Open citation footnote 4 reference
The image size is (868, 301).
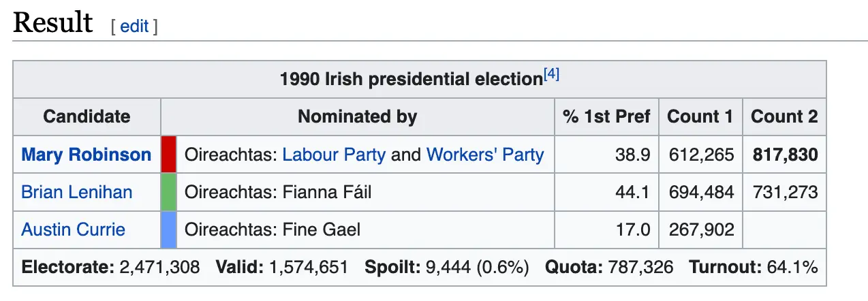[x=551, y=75]
